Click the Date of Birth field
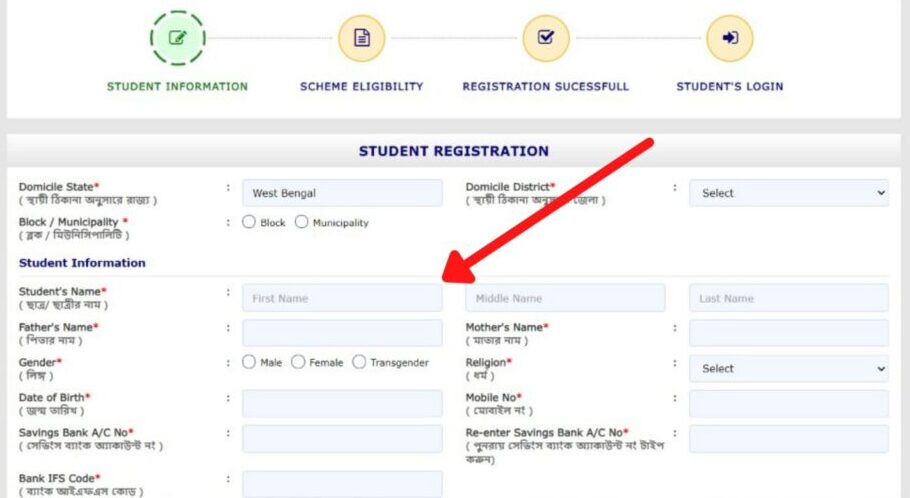910x498 pixels. pos(342,404)
